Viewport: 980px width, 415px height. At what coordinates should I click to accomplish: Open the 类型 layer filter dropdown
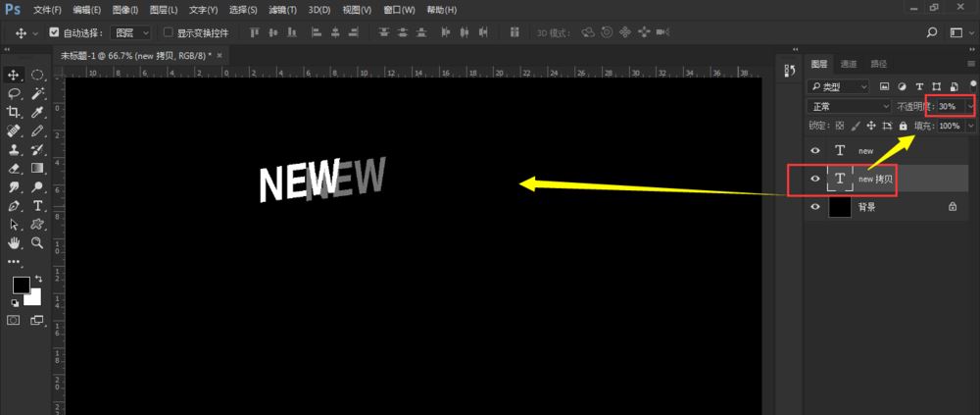[838, 86]
